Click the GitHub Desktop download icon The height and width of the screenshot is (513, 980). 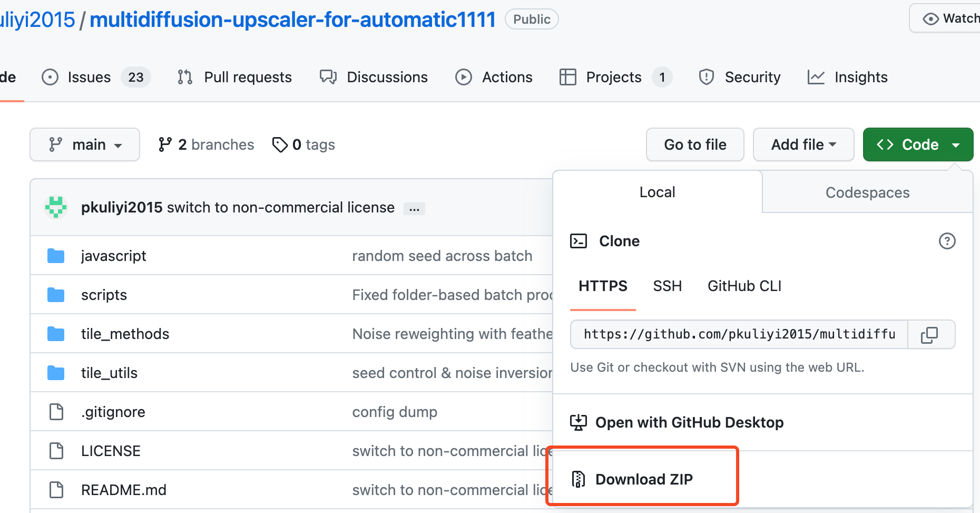pyautogui.click(x=579, y=422)
